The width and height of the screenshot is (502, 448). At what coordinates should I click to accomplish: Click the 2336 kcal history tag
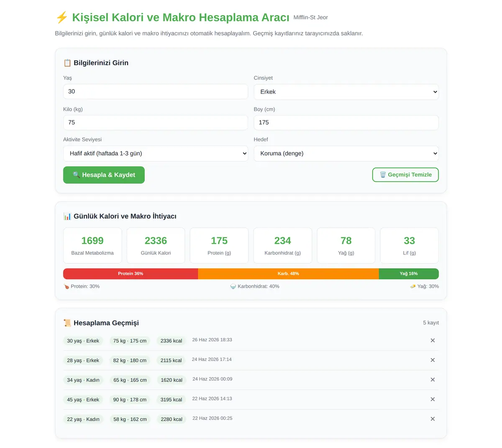(171, 341)
